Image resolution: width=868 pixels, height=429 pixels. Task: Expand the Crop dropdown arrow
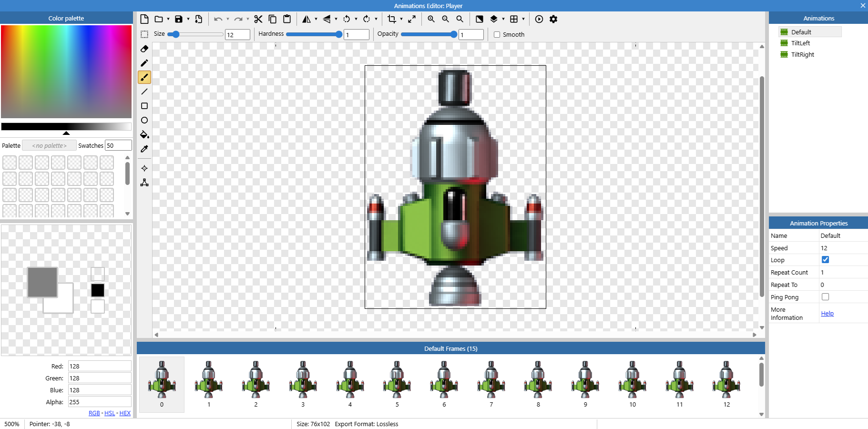[401, 19]
